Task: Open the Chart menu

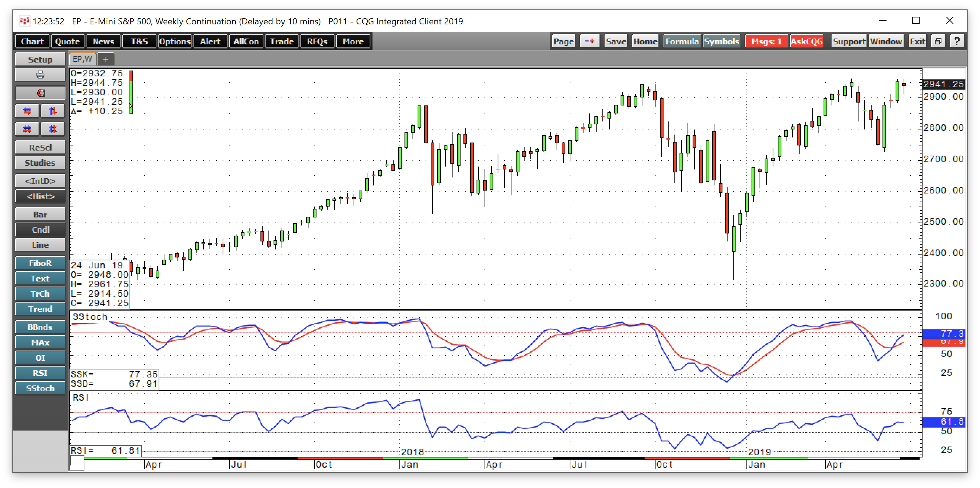Action: [x=32, y=41]
